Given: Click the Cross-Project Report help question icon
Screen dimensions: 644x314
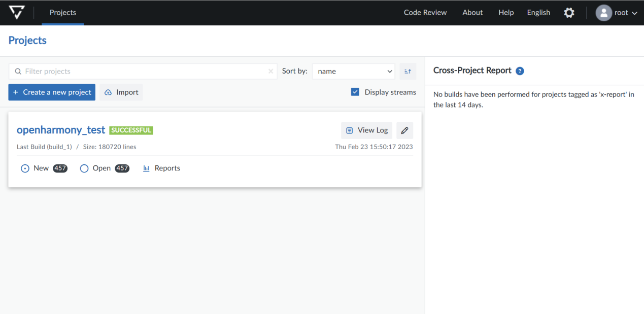Looking at the screenshot, I should tap(520, 71).
